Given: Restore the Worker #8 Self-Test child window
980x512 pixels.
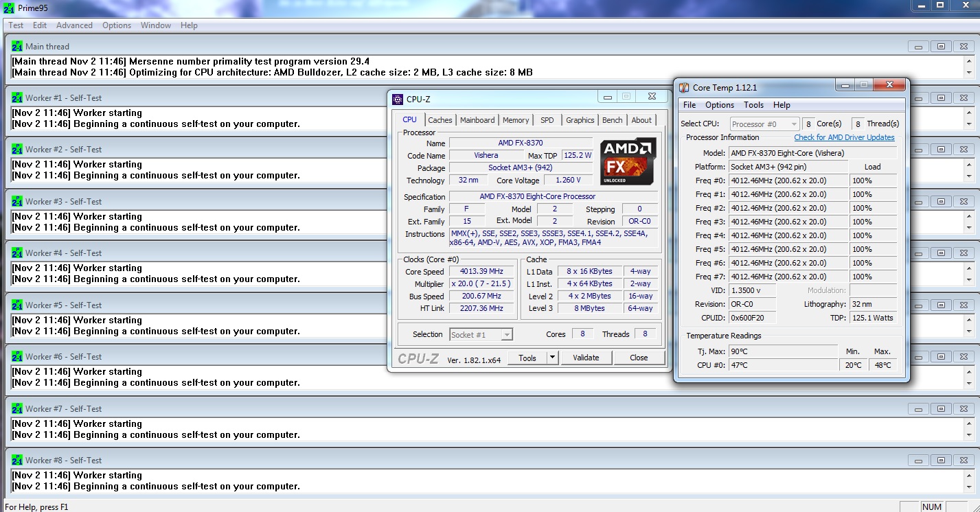Looking at the screenshot, I should click(941, 461).
